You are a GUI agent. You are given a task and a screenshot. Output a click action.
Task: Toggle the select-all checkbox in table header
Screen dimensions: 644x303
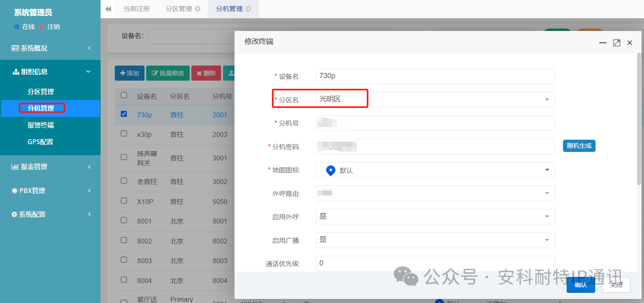124,95
